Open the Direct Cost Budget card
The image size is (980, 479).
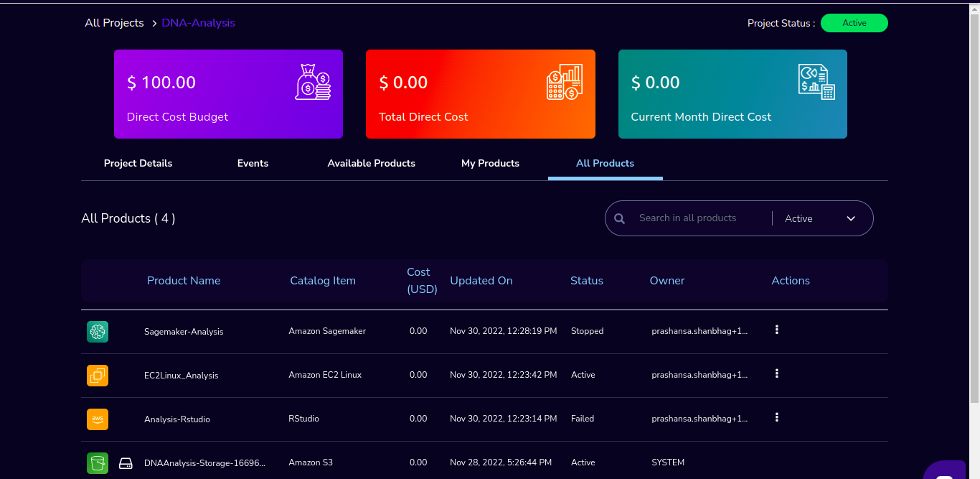[x=228, y=94]
